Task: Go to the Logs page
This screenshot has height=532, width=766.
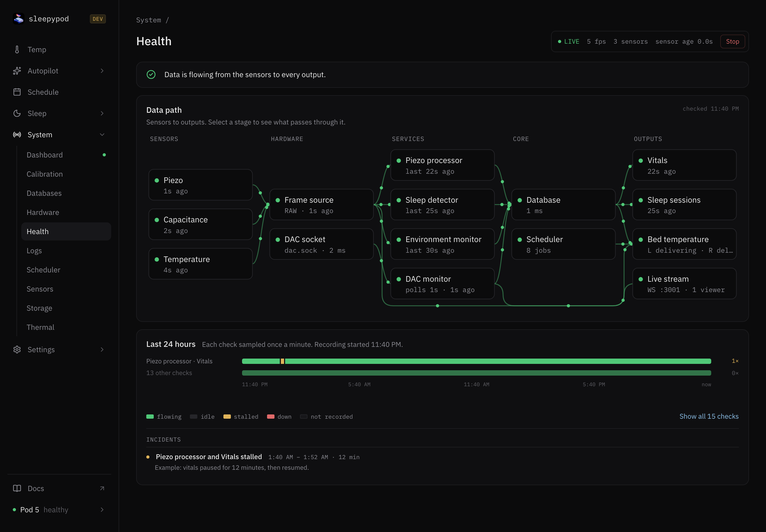Action: (66, 251)
